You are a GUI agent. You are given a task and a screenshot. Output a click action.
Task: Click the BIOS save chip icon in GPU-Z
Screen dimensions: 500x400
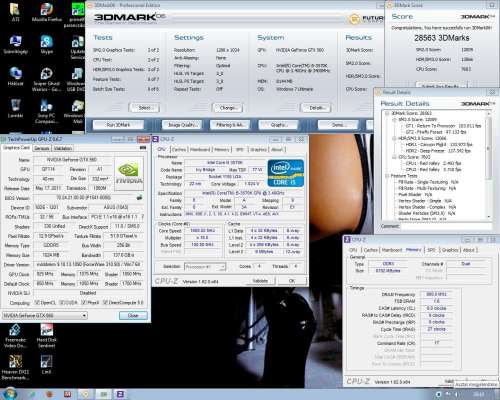pyautogui.click(x=140, y=198)
